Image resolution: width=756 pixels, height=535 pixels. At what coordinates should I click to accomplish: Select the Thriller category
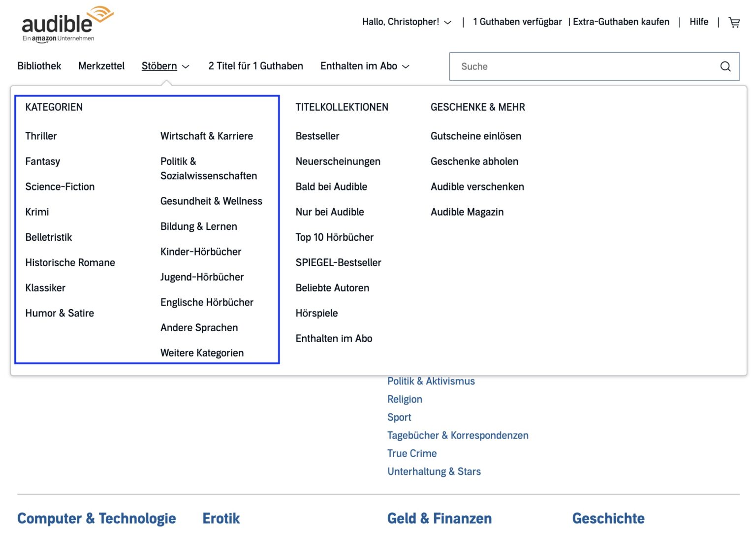tap(41, 136)
